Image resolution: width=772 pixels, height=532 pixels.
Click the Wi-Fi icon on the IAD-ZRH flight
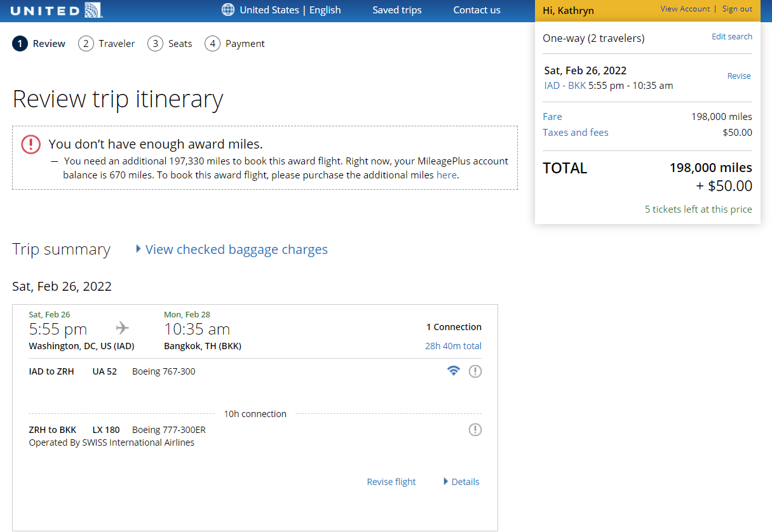point(453,371)
